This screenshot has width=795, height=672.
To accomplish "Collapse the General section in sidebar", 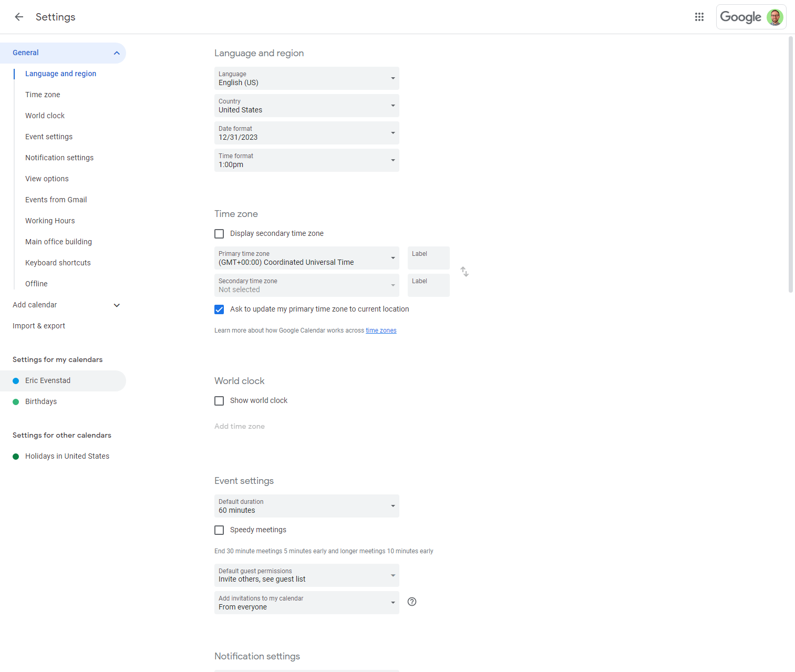I will click(x=63, y=53).
